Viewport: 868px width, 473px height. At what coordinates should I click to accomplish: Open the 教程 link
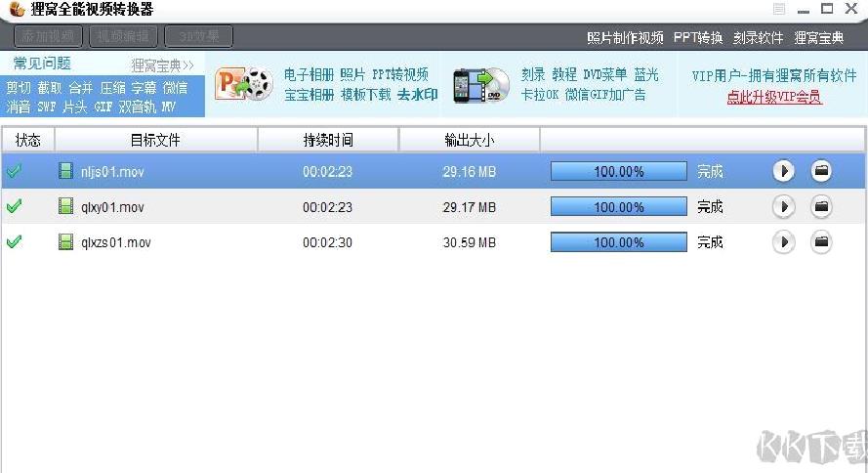(564, 75)
